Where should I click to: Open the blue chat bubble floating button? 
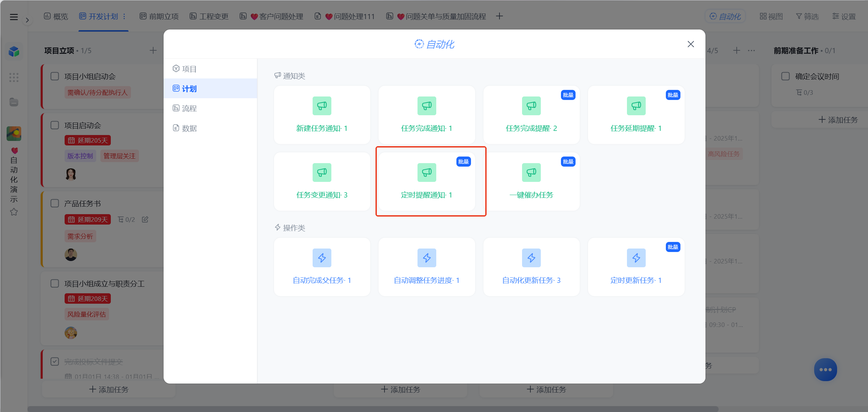(x=826, y=370)
